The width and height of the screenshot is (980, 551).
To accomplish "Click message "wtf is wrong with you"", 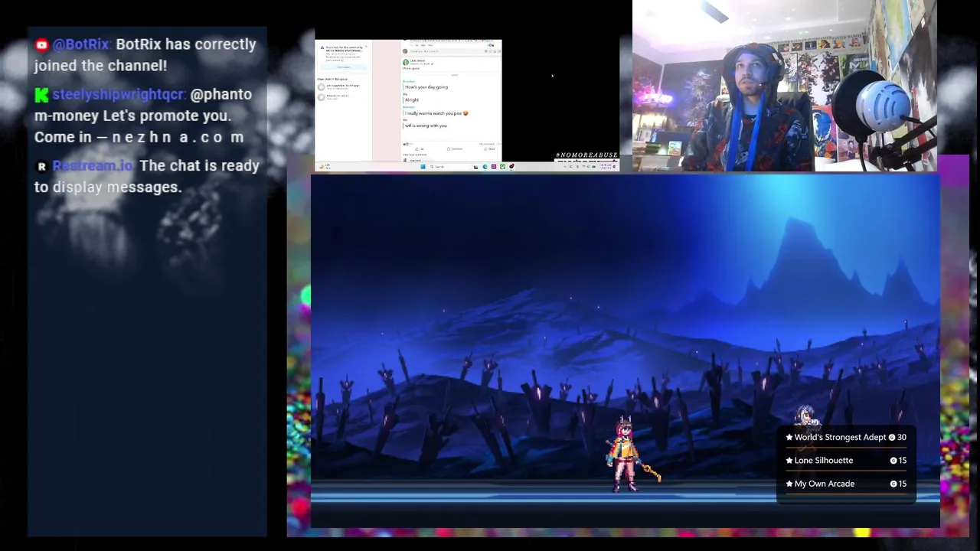I will (426, 126).
